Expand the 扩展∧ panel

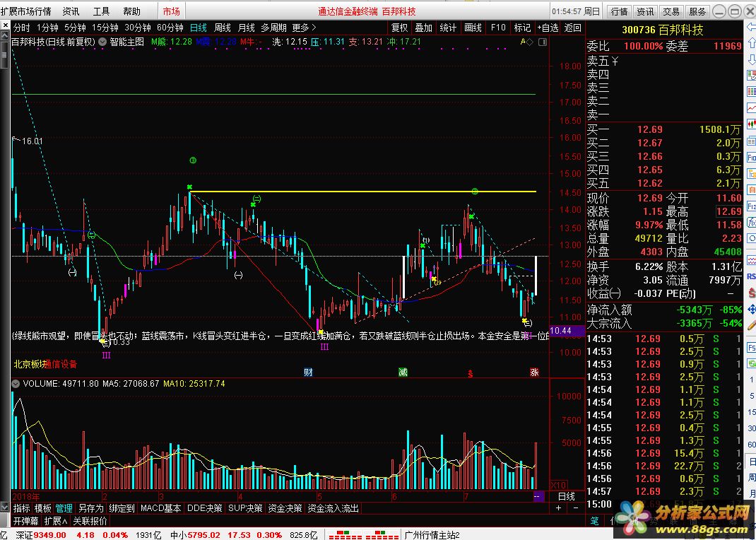[56, 521]
